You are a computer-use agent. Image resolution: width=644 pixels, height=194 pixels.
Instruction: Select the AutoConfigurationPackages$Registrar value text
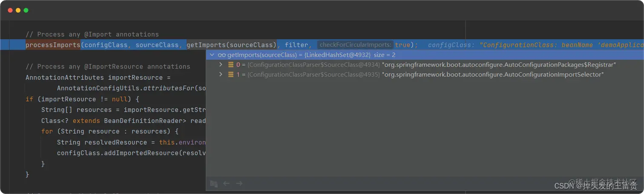click(499, 65)
